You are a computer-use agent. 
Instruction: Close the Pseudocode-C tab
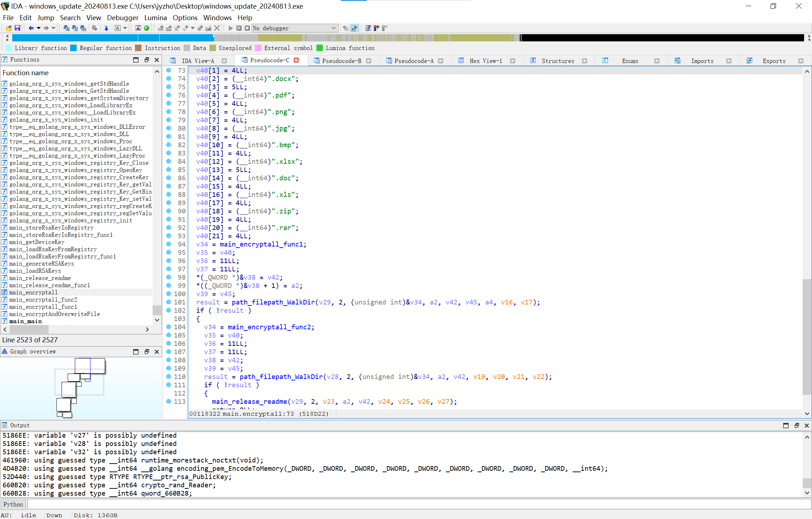pos(296,60)
